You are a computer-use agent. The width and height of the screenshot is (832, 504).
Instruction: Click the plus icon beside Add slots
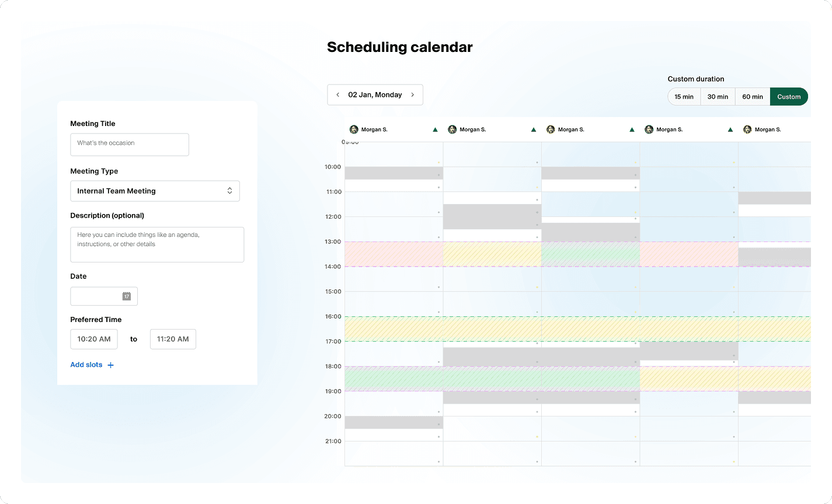click(x=110, y=365)
